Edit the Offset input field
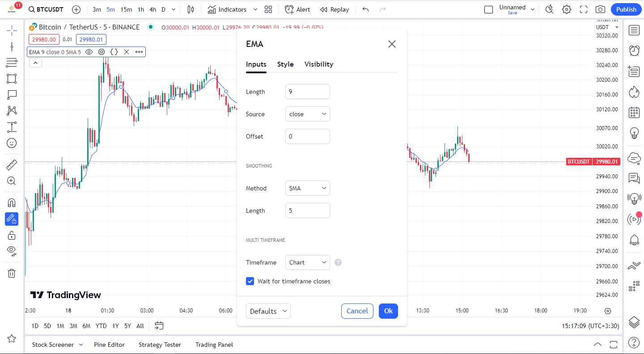The height and width of the screenshot is (354, 644). 308,136
